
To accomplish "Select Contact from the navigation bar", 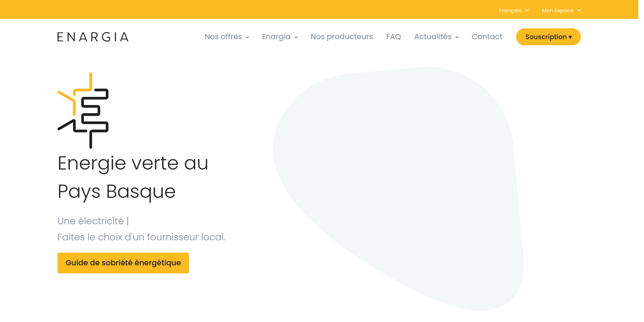I will [487, 36].
